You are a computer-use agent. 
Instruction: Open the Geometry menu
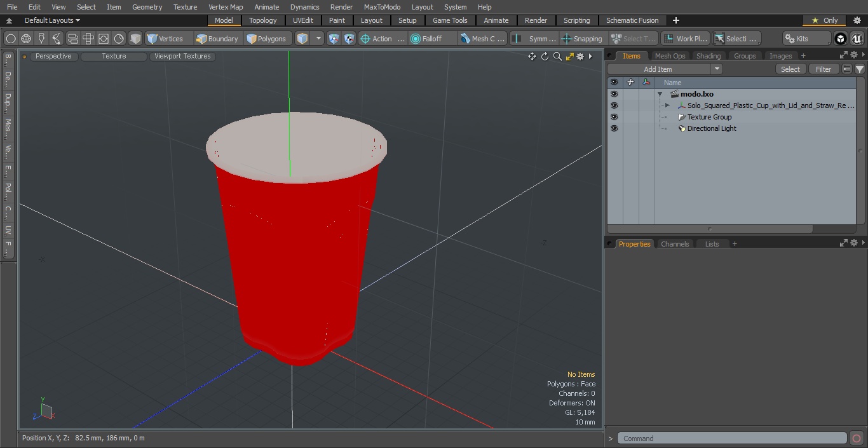147,7
